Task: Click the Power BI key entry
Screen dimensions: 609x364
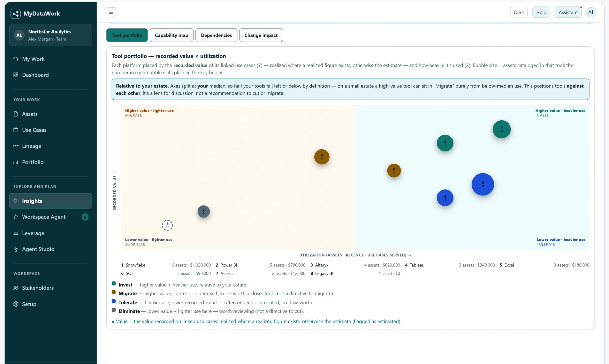Action: pyautogui.click(x=260, y=265)
